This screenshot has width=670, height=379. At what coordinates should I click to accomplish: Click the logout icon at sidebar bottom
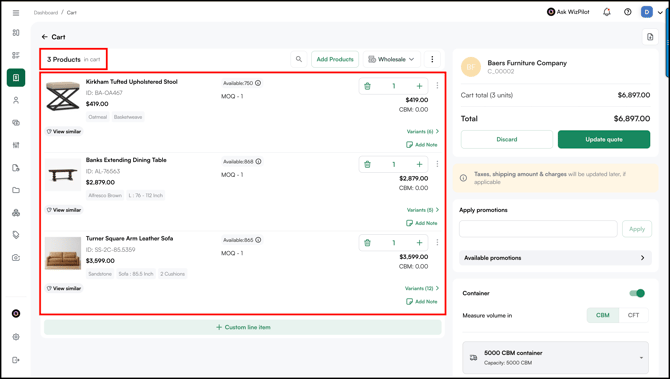coord(16,360)
